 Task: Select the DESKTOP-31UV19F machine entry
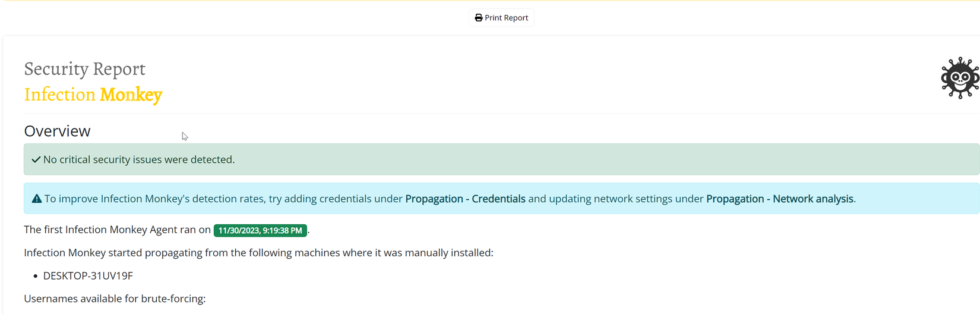tap(88, 275)
